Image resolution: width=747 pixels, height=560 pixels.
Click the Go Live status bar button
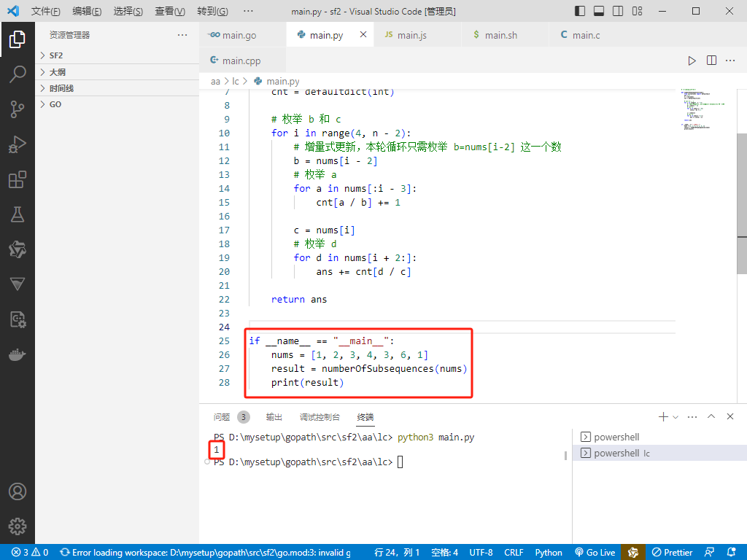(x=595, y=553)
